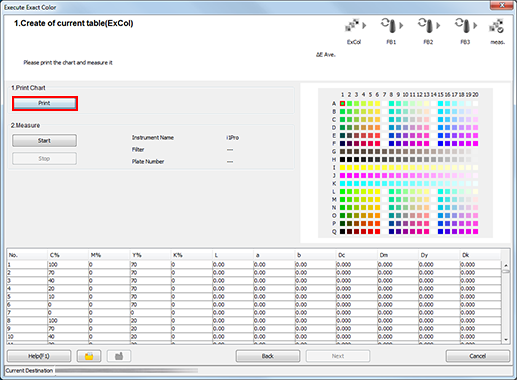
Task: Start the measurement
Action: 44,141
